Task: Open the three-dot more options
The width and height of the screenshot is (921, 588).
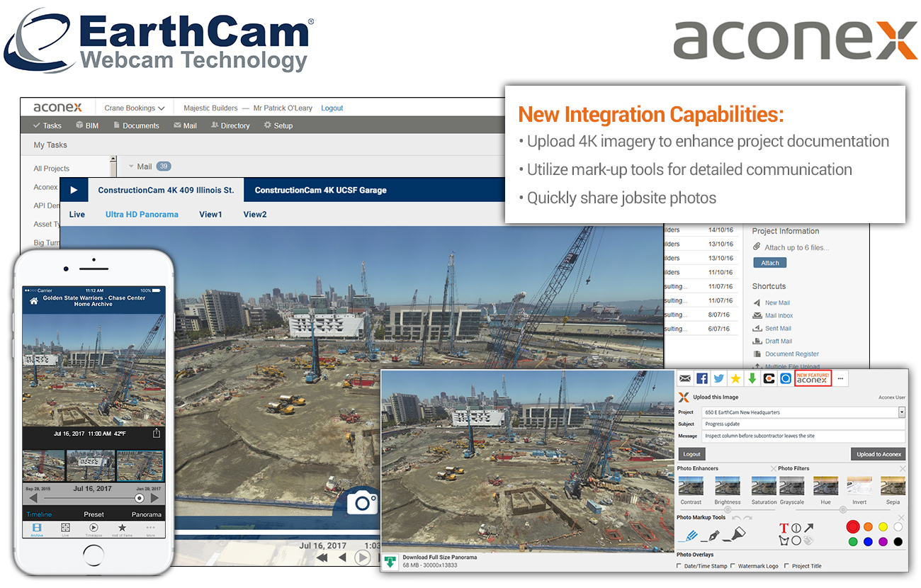Action: click(840, 378)
